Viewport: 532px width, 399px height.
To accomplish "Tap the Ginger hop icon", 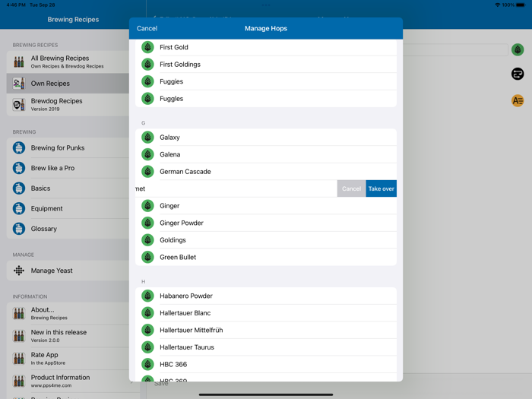I will pos(147,206).
